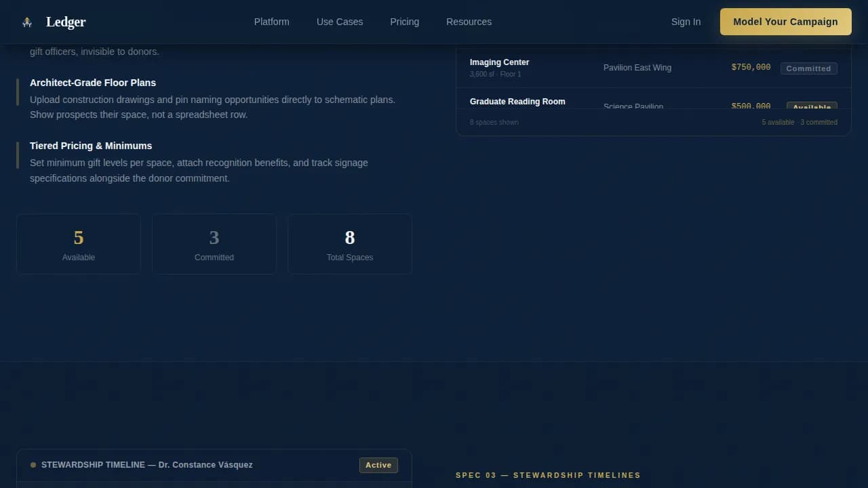
Task: Click the Active badge on timeline card
Action: pyautogui.click(x=378, y=465)
